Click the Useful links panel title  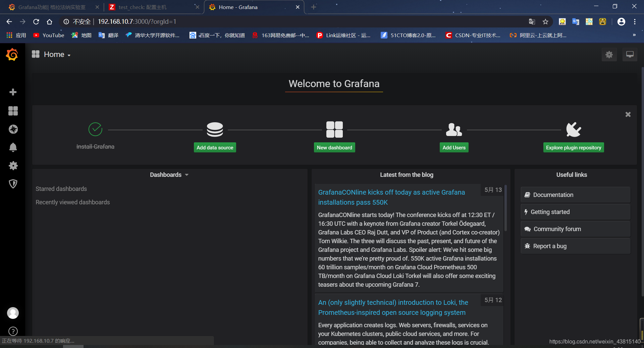point(572,175)
